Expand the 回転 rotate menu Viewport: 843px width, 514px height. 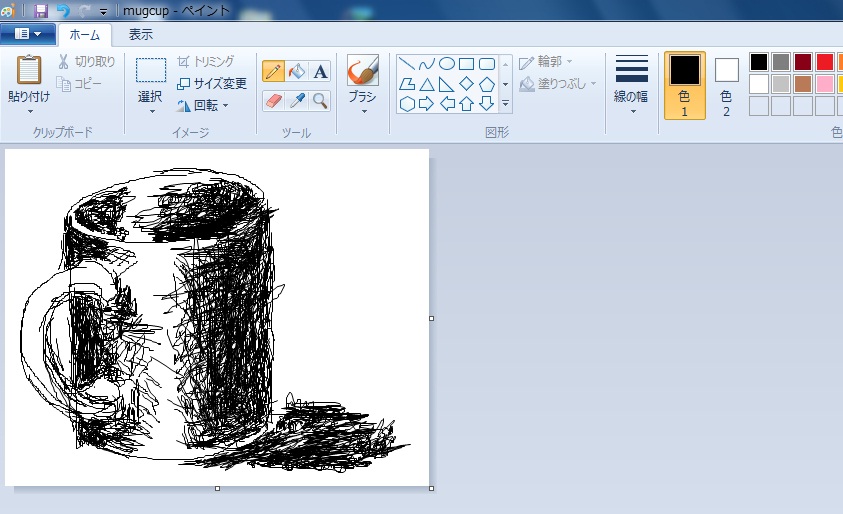(203, 105)
